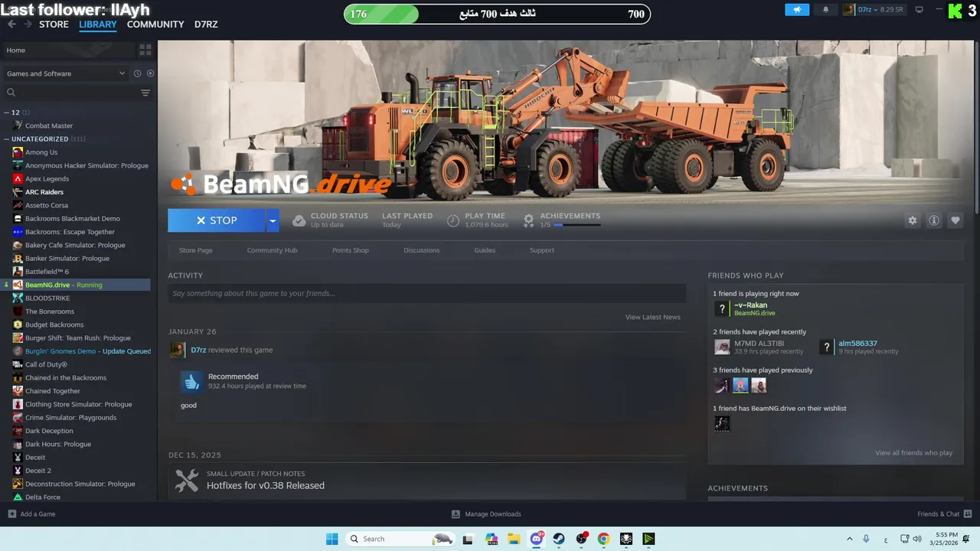Screen dimensions: 980x551
Task: Select Call of Duty in the library
Action: pyautogui.click(x=46, y=364)
